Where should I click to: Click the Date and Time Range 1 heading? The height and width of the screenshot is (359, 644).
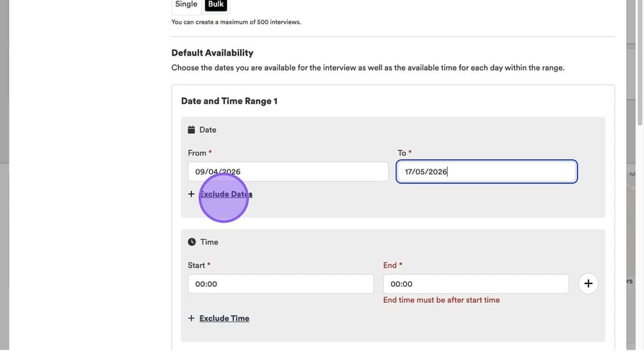(229, 101)
